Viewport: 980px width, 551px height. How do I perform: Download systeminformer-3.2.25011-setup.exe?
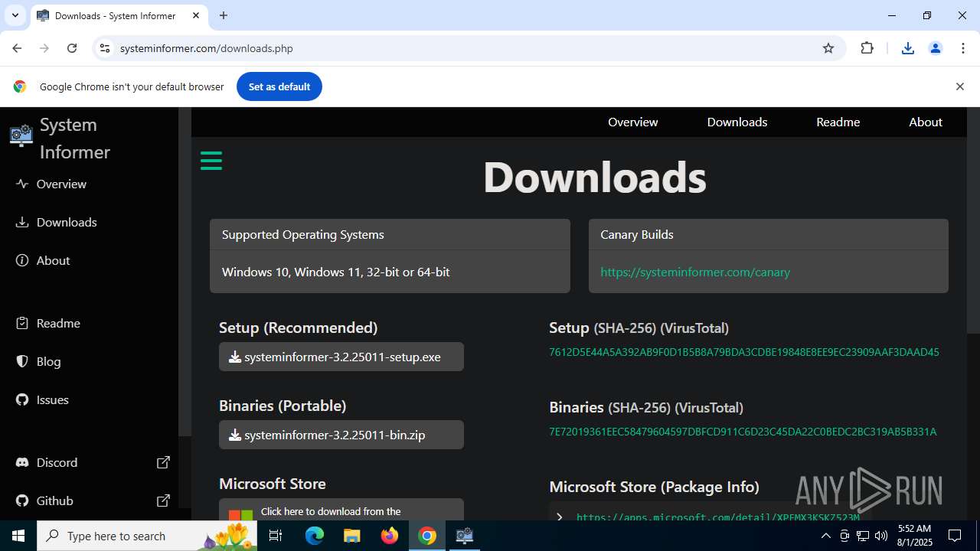point(341,357)
